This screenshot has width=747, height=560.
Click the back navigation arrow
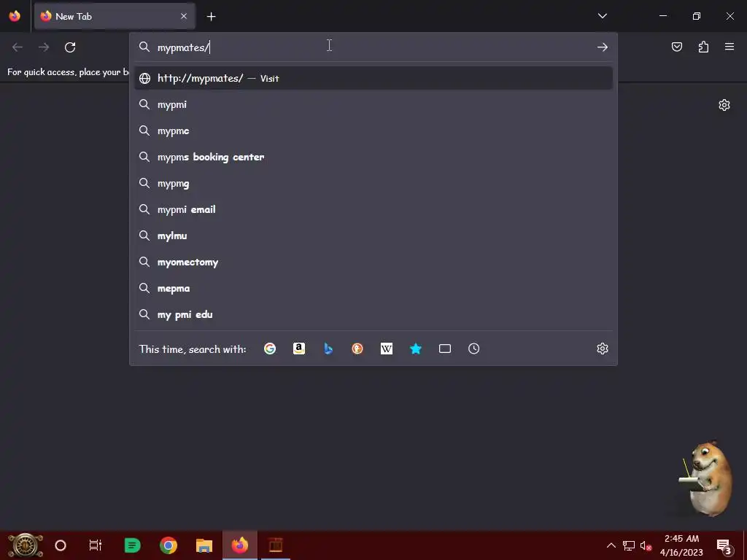18,47
